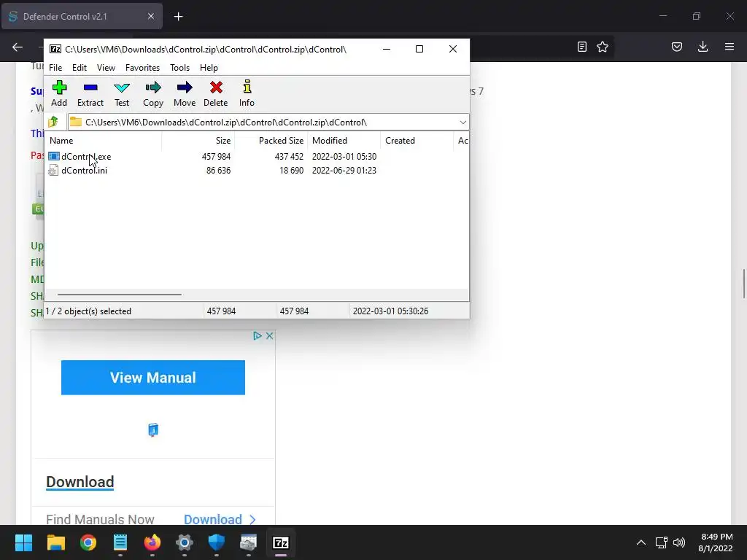Open Settings gear in the taskbar
This screenshot has height=560, width=747.
(x=185, y=542)
